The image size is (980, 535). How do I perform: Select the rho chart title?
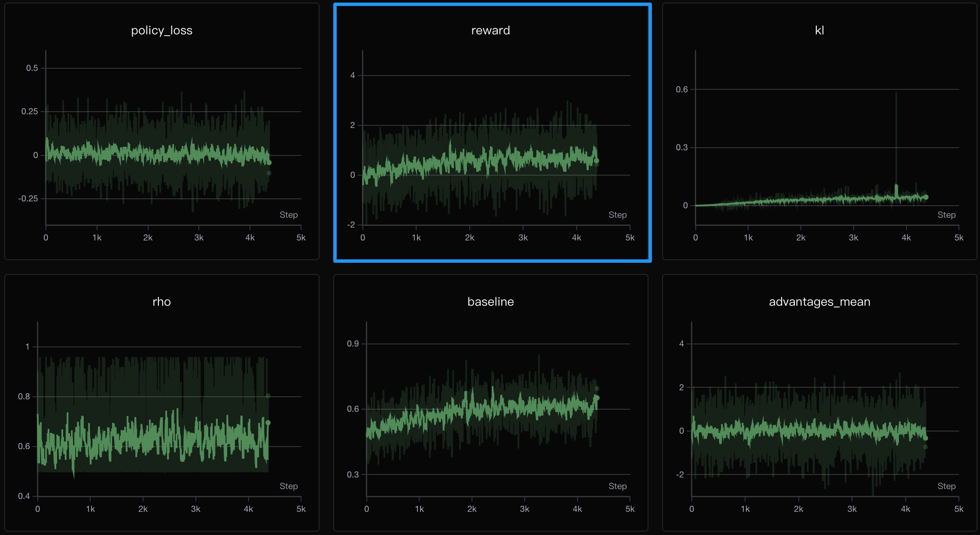[x=161, y=302]
